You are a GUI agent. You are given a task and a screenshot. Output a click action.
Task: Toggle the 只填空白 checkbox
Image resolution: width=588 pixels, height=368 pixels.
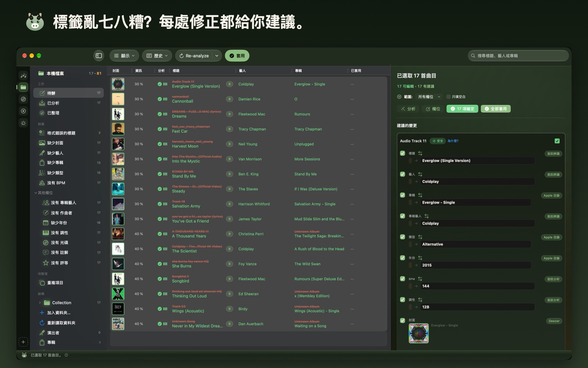448,97
